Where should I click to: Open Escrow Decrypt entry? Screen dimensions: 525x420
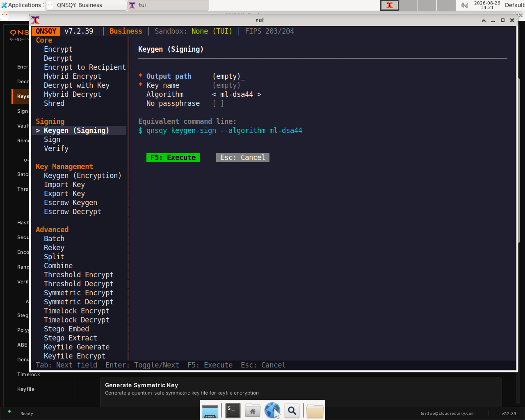click(x=73, y=212)
